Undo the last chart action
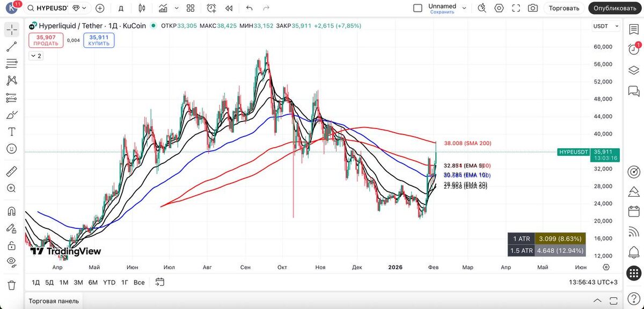Image resolution: width=644 pixels, height=309 pixels. click(249, 8)
